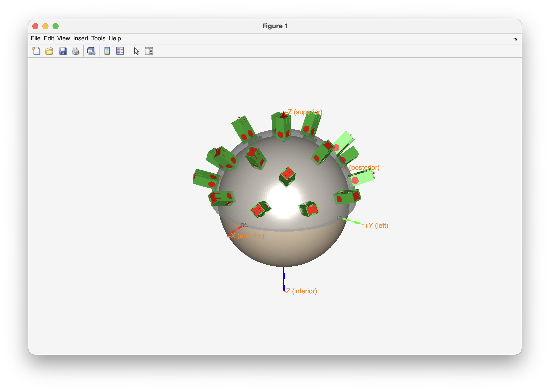
Task: Toggle the Edit Plot arrow tool
Action: click(x=136, y=51)
